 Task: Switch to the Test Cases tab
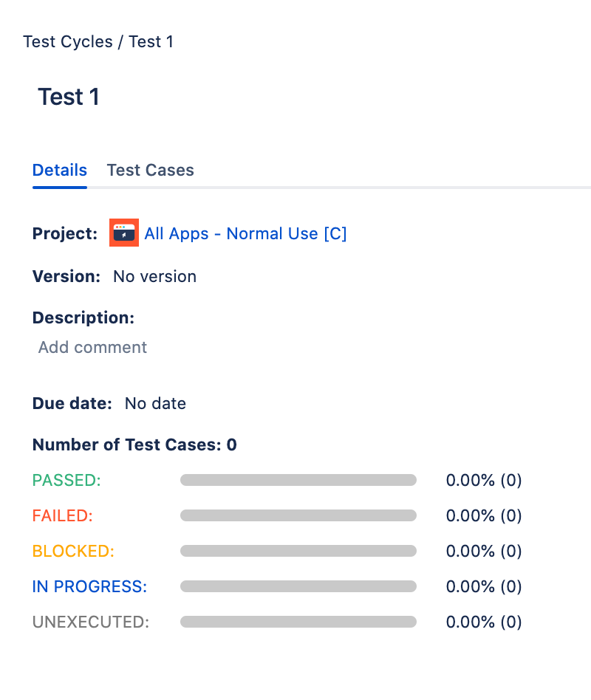150,170
